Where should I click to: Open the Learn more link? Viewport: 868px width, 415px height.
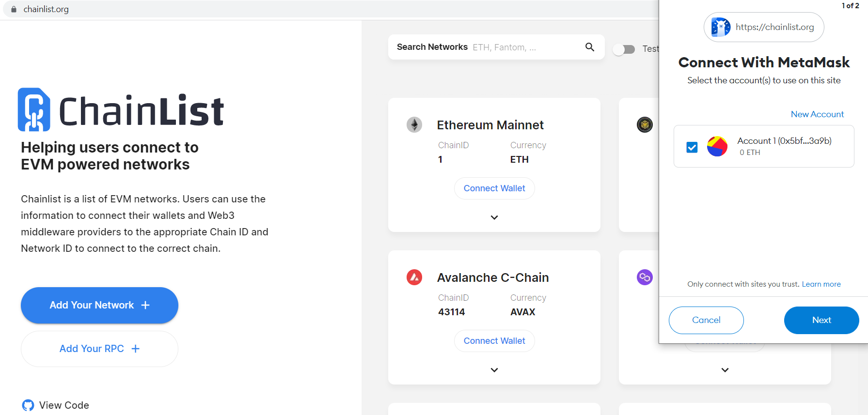click(821, 284)
